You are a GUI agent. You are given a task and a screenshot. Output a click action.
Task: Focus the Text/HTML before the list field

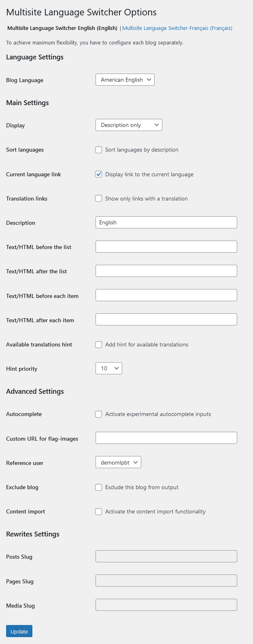tap(166, 247)
